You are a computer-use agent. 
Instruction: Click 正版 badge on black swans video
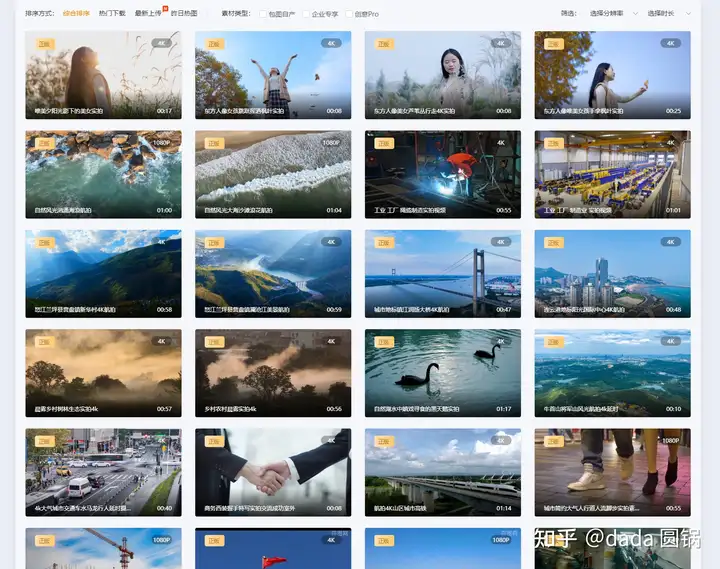(384, 342)
